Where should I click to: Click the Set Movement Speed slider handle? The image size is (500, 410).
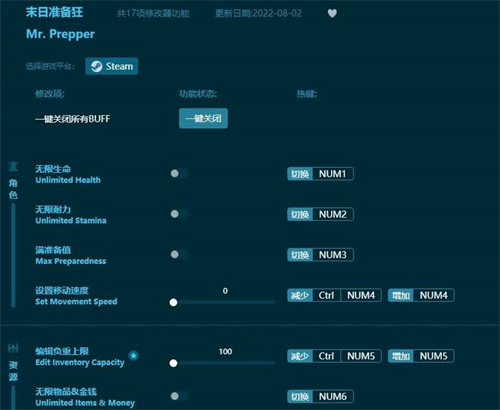(x=173, y=302)
